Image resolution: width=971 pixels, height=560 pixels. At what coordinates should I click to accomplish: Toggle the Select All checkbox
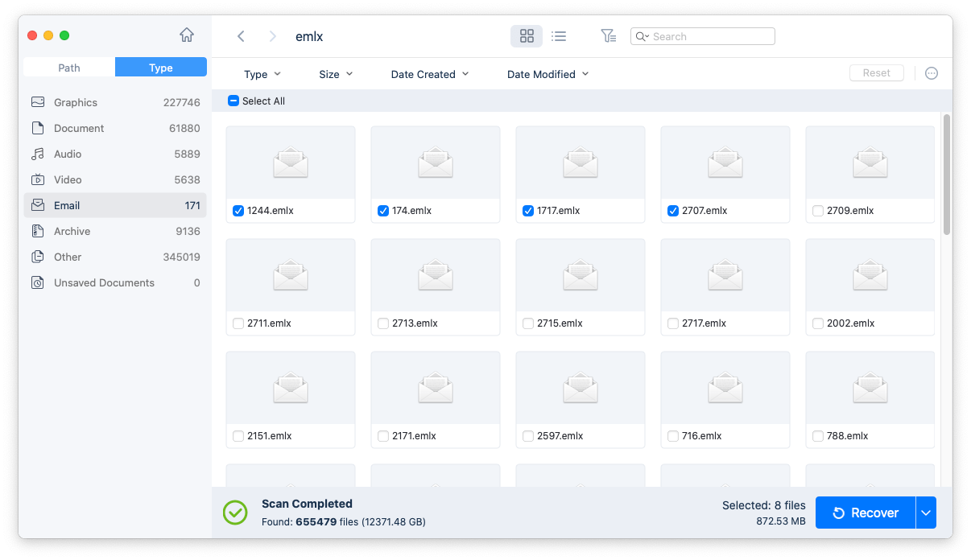point(233,101)
